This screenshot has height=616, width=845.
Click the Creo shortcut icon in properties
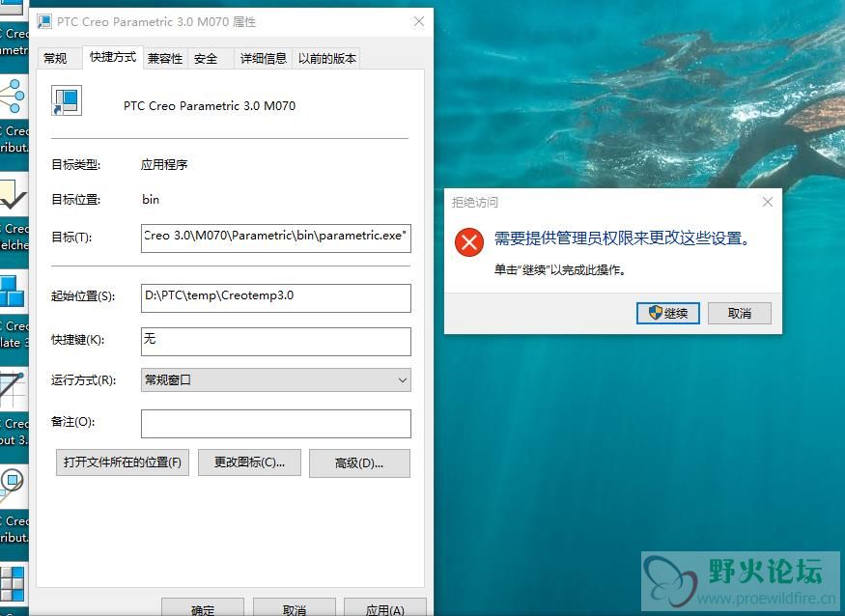point(67,100)
